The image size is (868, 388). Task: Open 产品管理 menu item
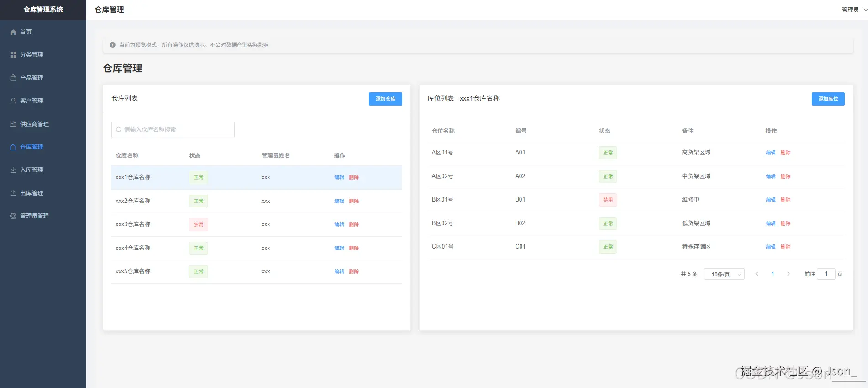click(x=43, y=78)
